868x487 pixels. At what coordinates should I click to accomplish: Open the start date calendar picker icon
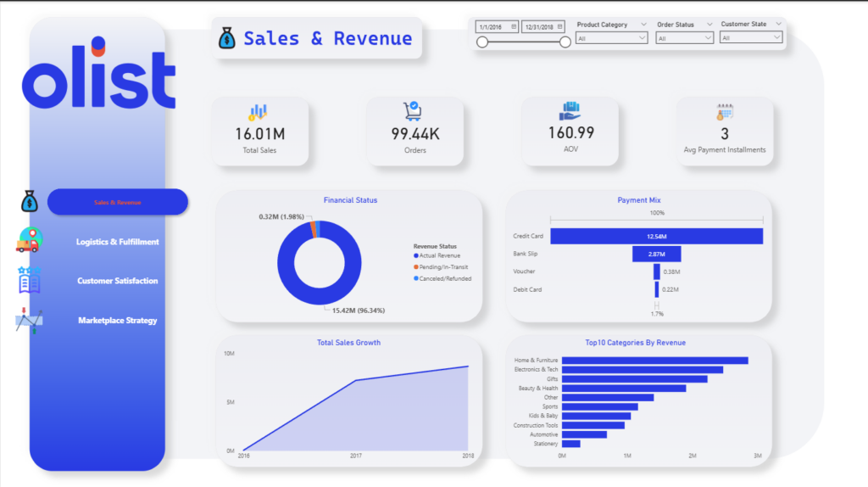[514, 26]
